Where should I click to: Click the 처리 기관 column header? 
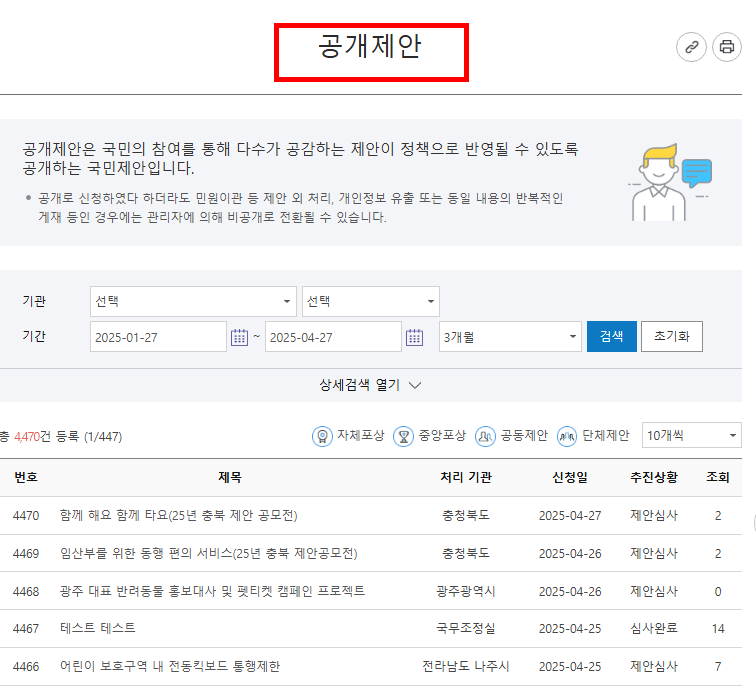point(466,477)
